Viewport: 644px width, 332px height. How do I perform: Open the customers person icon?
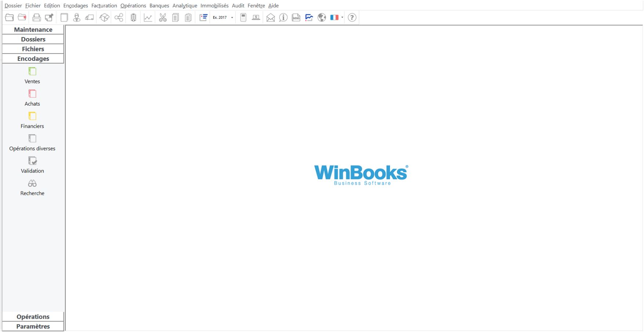click(x=76, y=17)
